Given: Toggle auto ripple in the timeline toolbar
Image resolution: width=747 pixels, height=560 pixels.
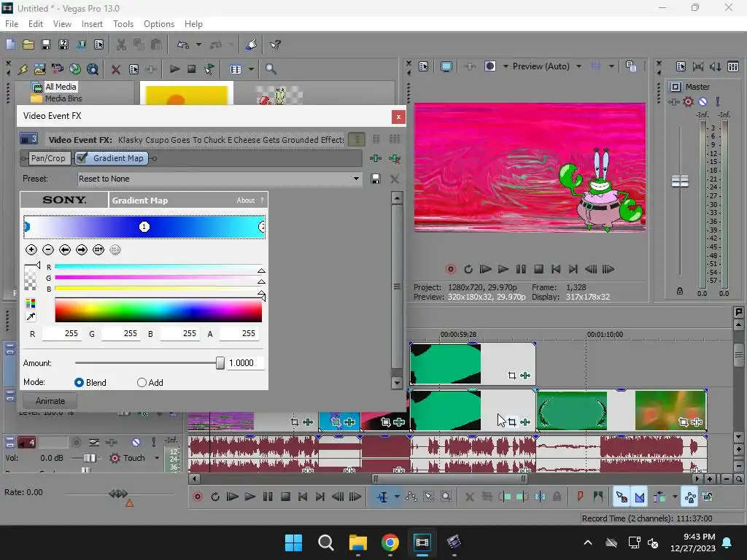Looking at the screenshot, I should tap(659, 497).
